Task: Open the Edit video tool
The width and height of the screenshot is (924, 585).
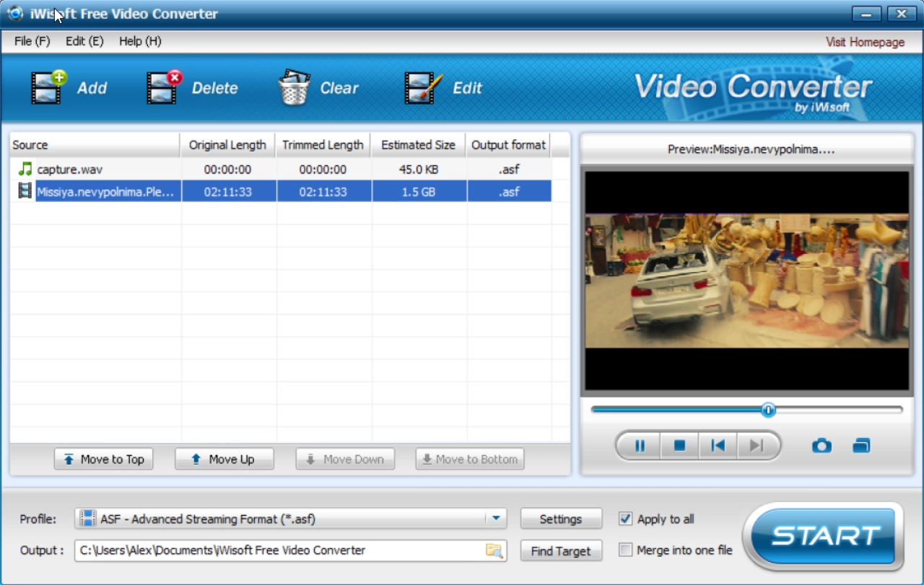Action: 443,88
